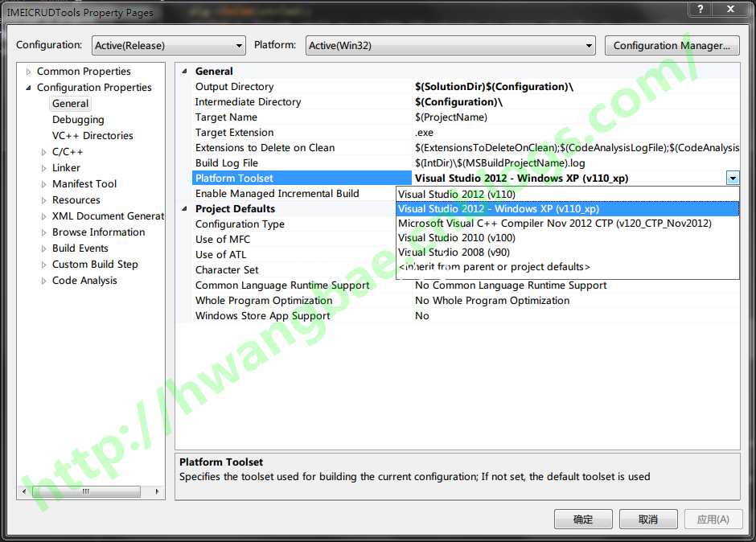This screenshot has width=756, height=542.
Task: Open the Debugging properties page
Action: click(78, 120)
